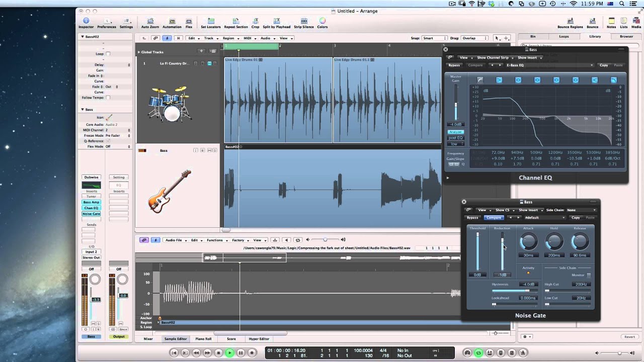
Task: Open the Settings toolbar icon
Action: click(x=126, y=23)
